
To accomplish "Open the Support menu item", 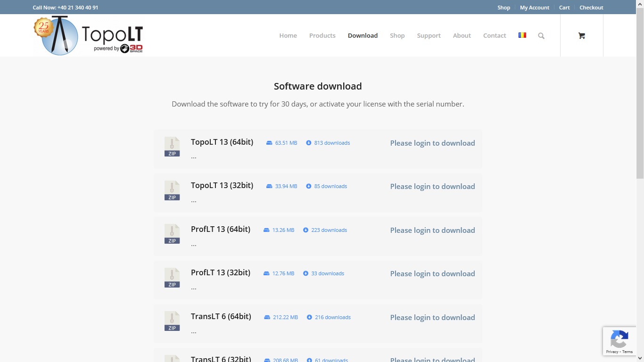I will pyautogui.click(x=429, y=36).
